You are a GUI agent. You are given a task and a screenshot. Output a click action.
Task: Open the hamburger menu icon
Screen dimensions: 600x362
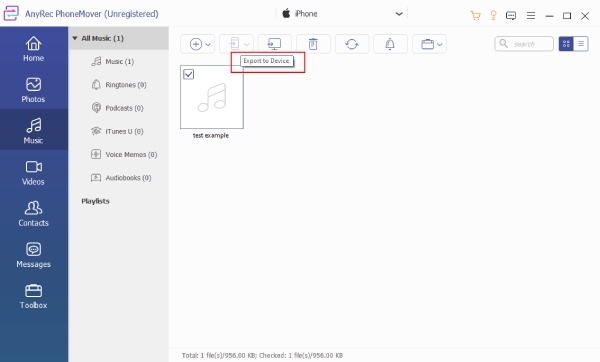coord(531,16)
